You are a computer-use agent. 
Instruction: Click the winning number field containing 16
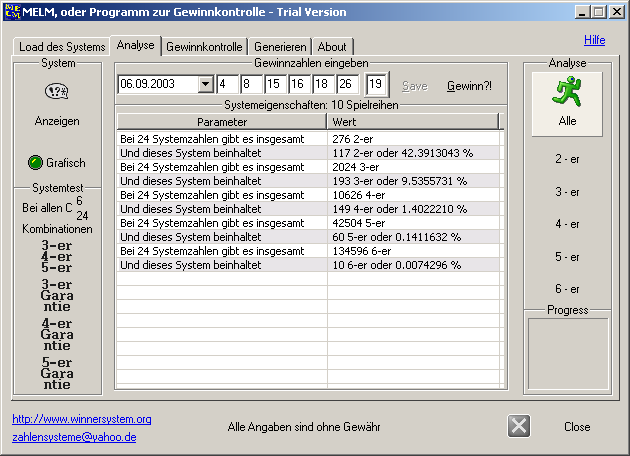click(x=299, y=84)
